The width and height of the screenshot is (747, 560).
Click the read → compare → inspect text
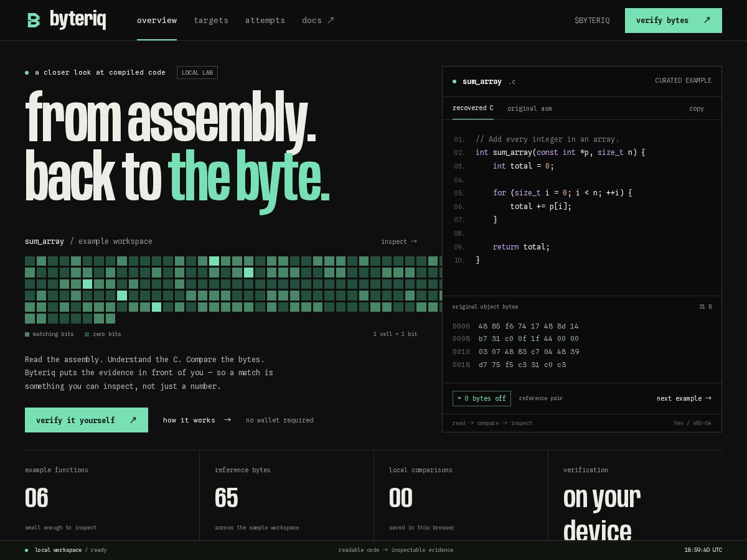pos(492,423)
